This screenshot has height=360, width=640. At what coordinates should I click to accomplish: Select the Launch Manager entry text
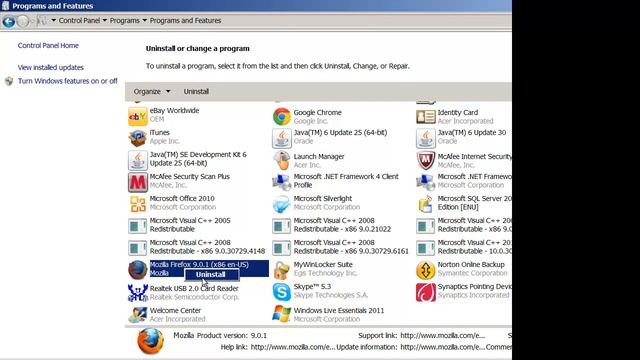click(319, 161)
